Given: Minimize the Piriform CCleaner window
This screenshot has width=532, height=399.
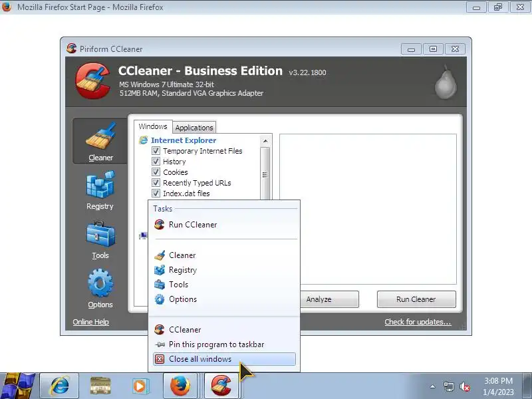Looking at the screenshot, I should click(x=411, y=49).
